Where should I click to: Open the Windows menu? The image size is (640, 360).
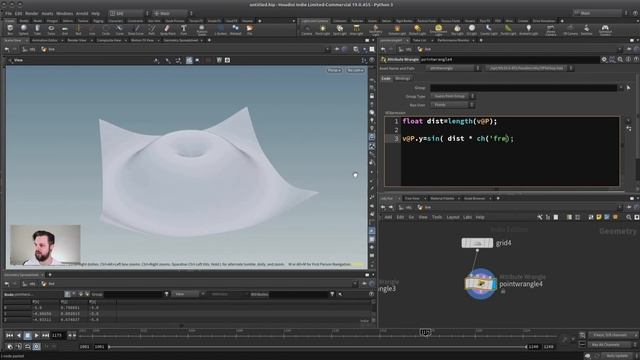pos(64,13)
